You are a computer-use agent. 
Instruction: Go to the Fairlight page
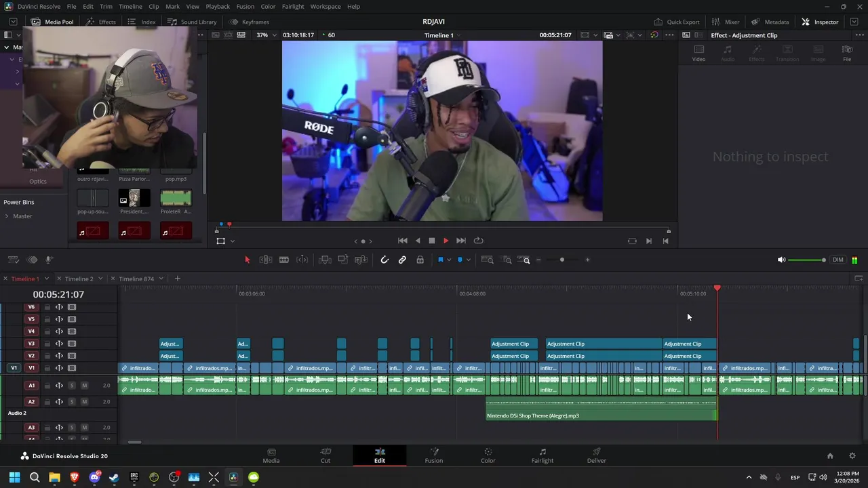tap(542, 455)
